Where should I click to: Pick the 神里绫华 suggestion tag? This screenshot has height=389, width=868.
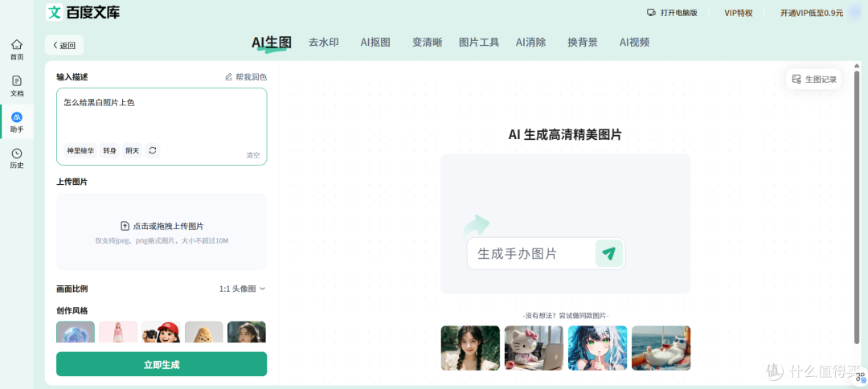click(80, 150)
